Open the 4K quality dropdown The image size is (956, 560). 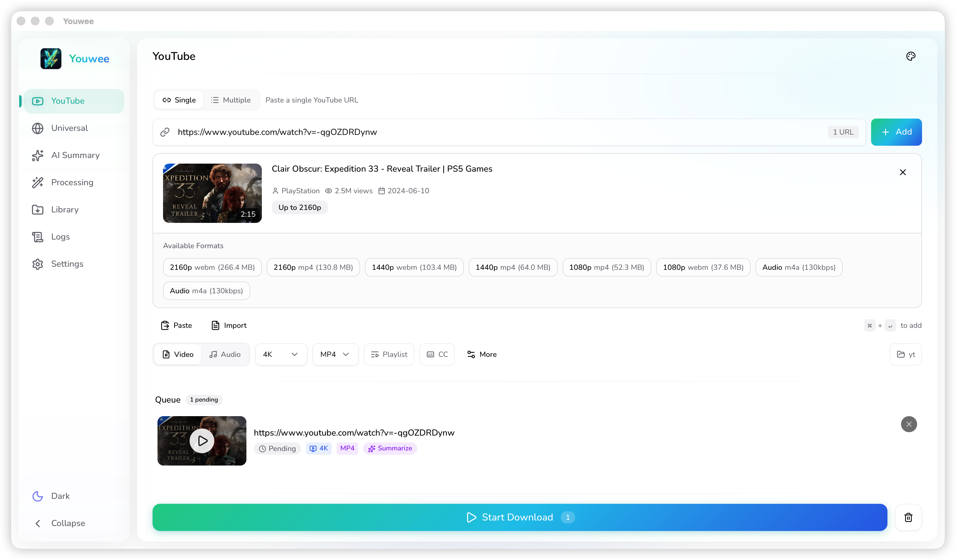point(281,354)
